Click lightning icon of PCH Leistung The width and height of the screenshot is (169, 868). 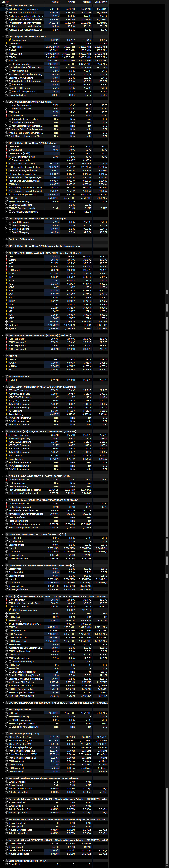7,184
